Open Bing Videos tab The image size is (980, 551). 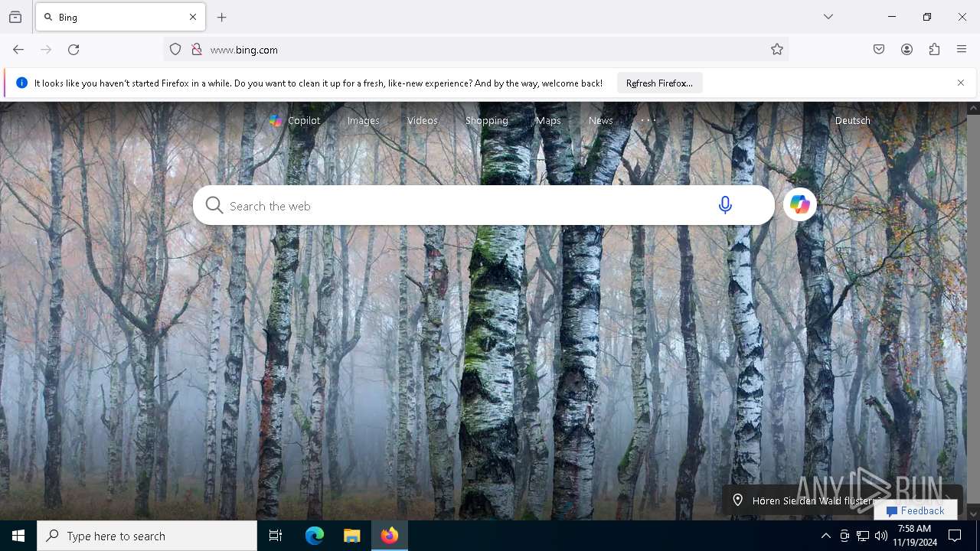422,120
